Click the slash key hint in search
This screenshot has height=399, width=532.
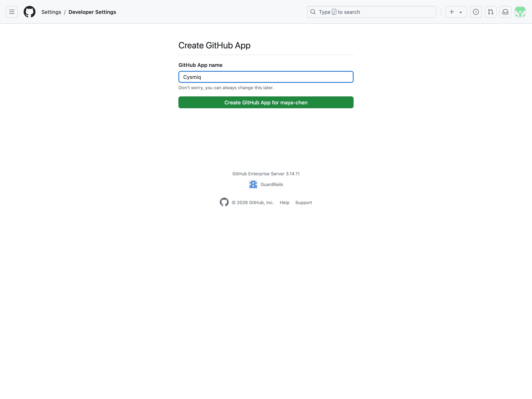coord(334,12)
